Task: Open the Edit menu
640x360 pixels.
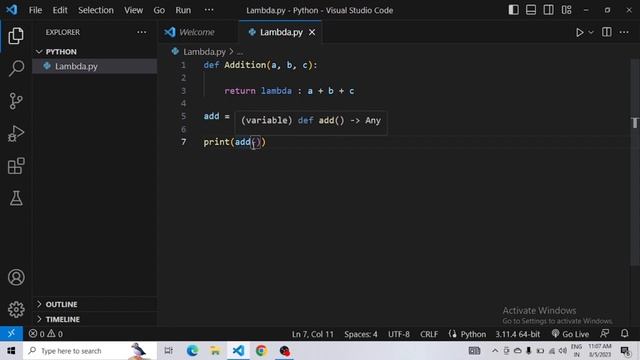Action: tap(60, 10)
